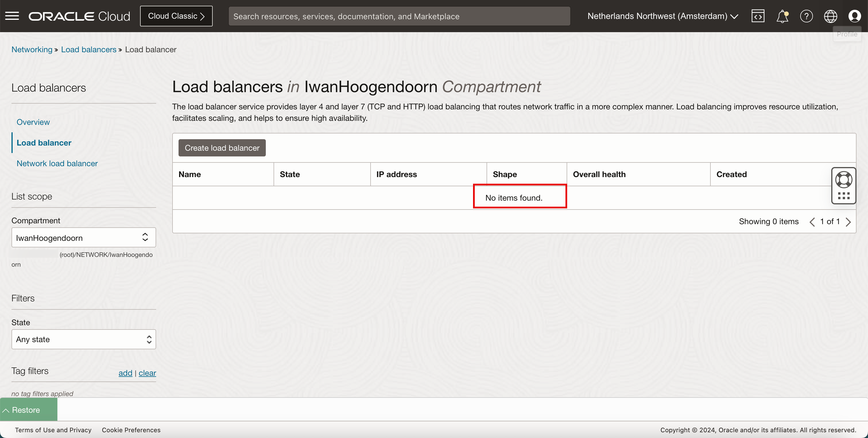Click the lifebuoy support widget
868x438 pixels.
[844, 180]
